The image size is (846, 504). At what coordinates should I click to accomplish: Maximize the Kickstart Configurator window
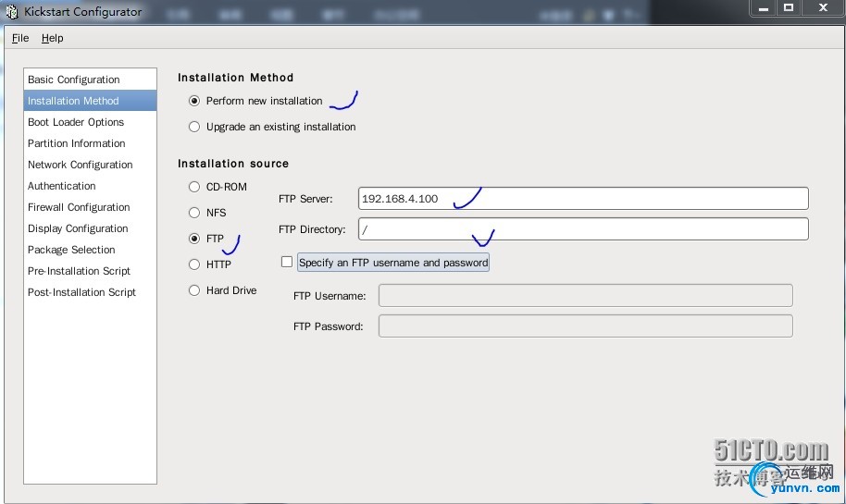pos(789,8)
